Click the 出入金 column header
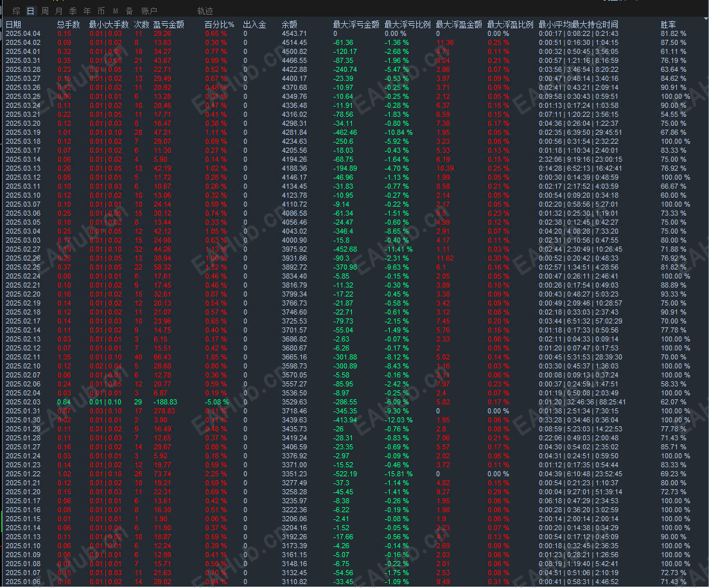709x588 pixels. point(254,24)
